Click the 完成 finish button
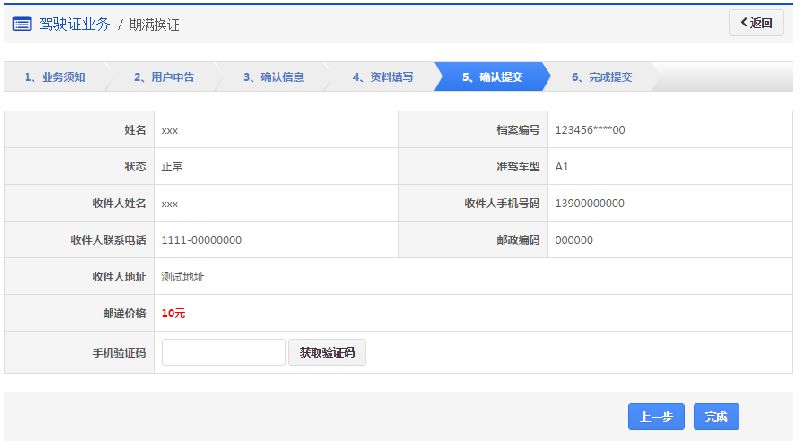Screen dimensions: 800x444 click(x=716, y=417)
